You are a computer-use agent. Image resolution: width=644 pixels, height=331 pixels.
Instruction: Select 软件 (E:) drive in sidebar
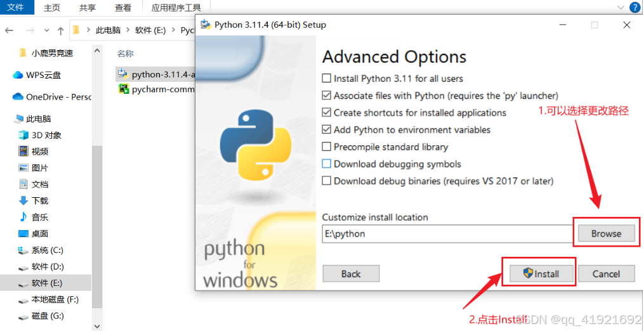(x=46, y=283)
